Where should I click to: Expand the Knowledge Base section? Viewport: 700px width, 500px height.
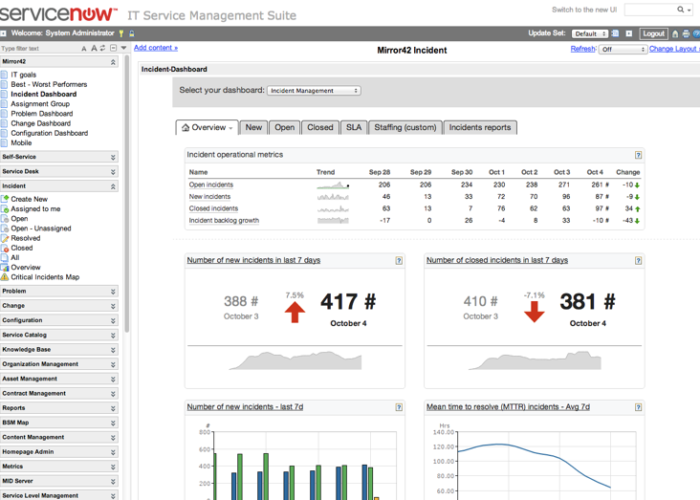click(113, 350)
